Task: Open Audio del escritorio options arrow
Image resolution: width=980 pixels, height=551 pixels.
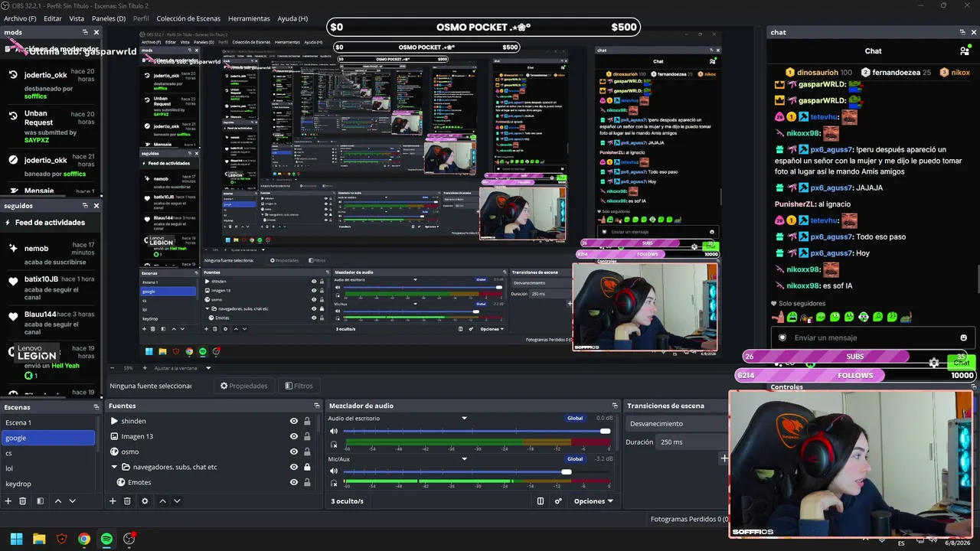Action: coord(464,418)
